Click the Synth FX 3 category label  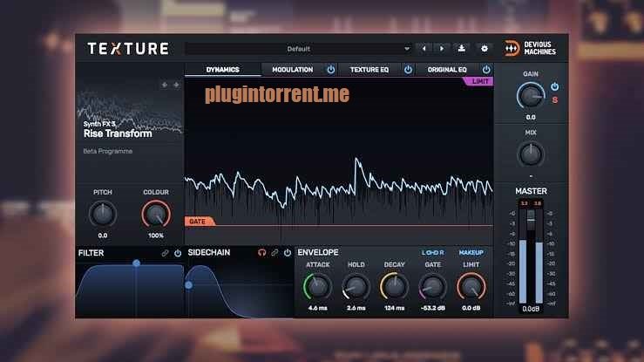coord(99,124)
